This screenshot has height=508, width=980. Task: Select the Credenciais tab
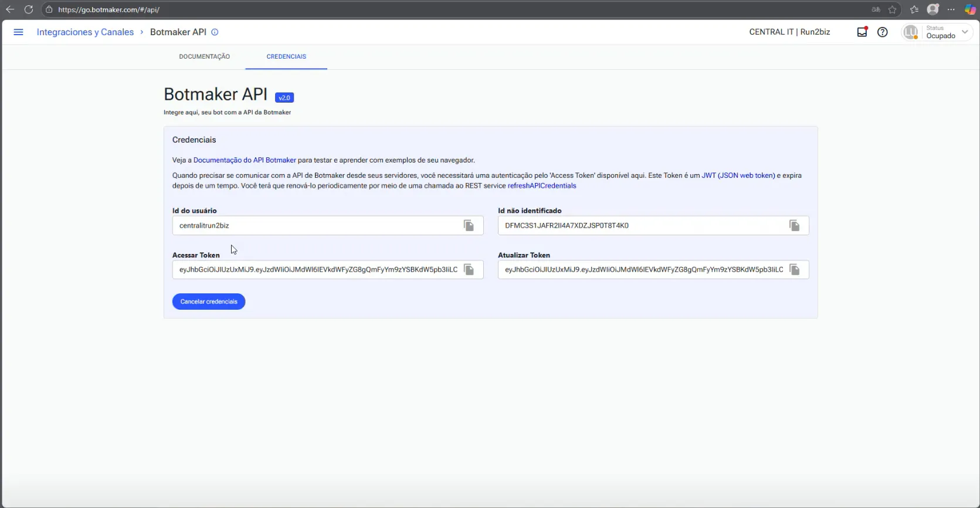coord(286,56)
